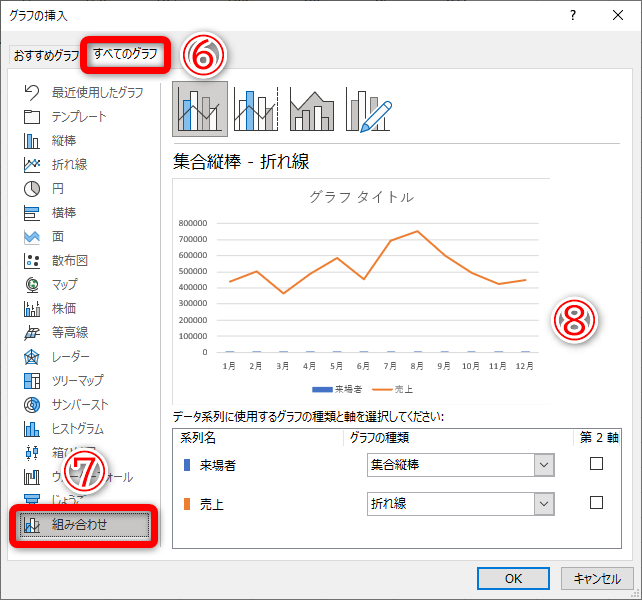Click the help question mark icon

tap(573, 16)
